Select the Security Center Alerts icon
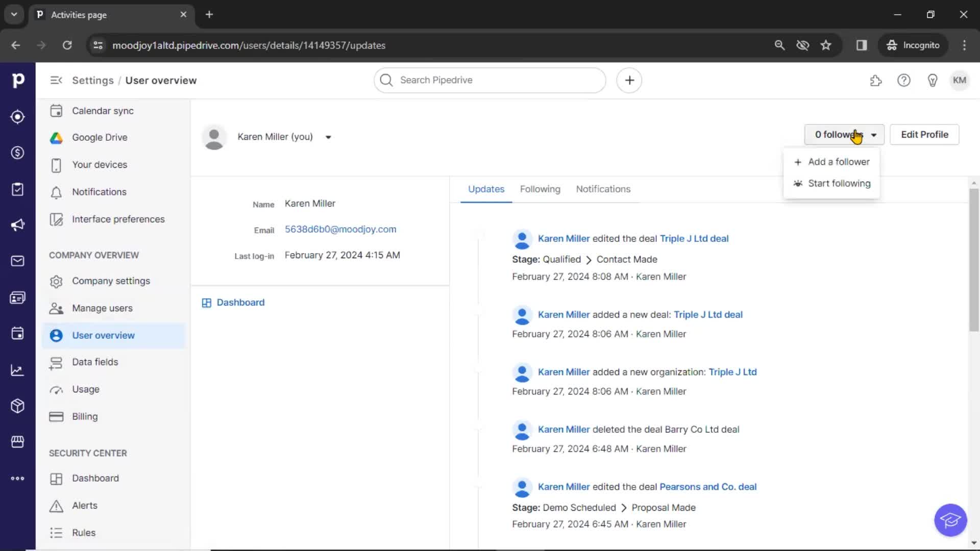 click(x=56, y=505)
